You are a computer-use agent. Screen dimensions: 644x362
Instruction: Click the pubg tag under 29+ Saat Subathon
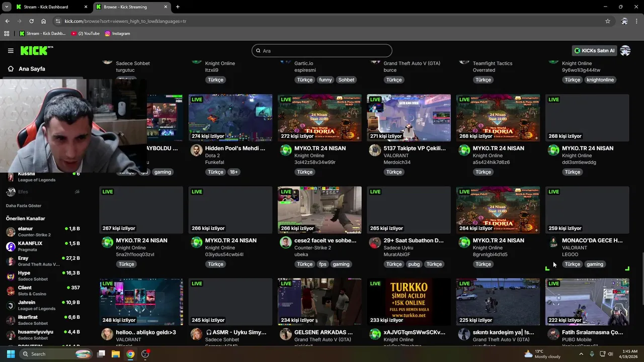coord(414,264)
